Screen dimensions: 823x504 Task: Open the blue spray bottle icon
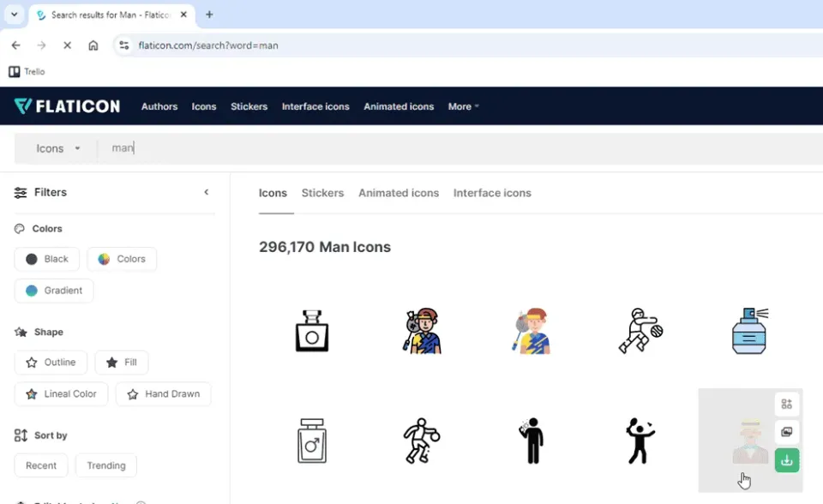coord(749,331)
